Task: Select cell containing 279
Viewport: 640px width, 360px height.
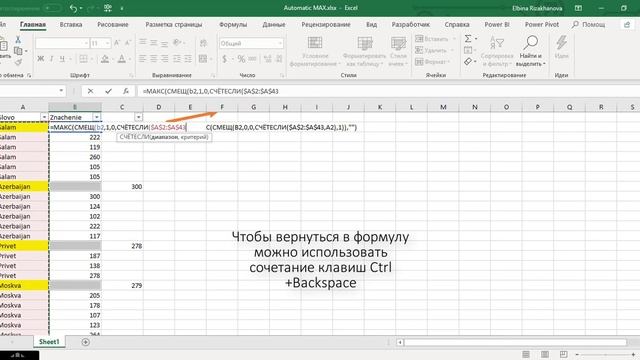Action: (122, 285)
